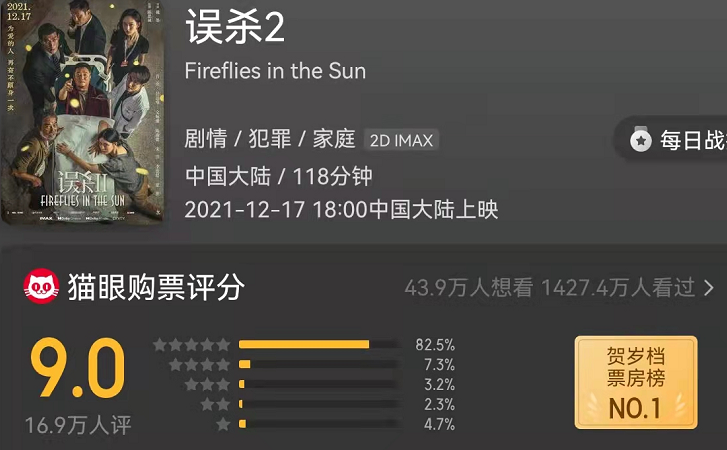Image resolution: width=727 pixels, height=450 pixels.
Task: Click the Maoyan cat logo icon
Action: click(x=41, y=287)
